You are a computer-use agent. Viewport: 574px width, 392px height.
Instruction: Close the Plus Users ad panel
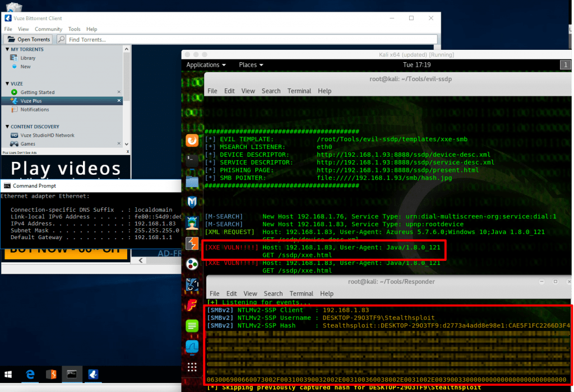[x=128, y=152]
